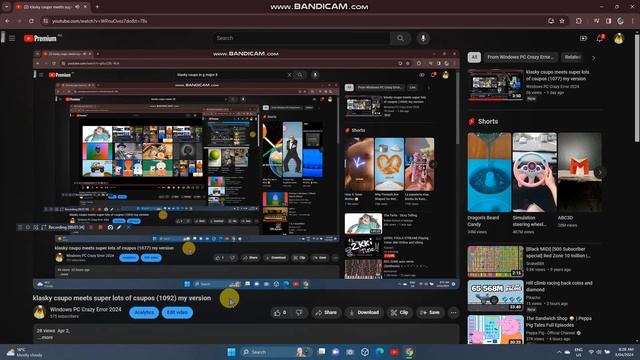640x360 pixels.
Task: Open the more actions three-dot menu
Action: coord(453,313)
